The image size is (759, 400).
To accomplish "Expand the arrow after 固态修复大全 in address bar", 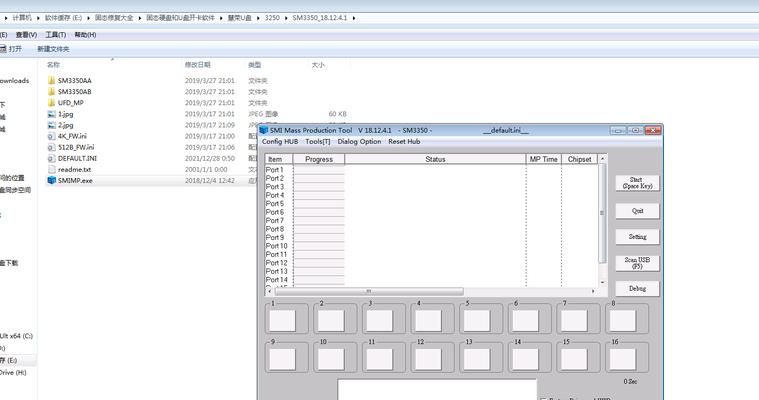I will 139,18.
